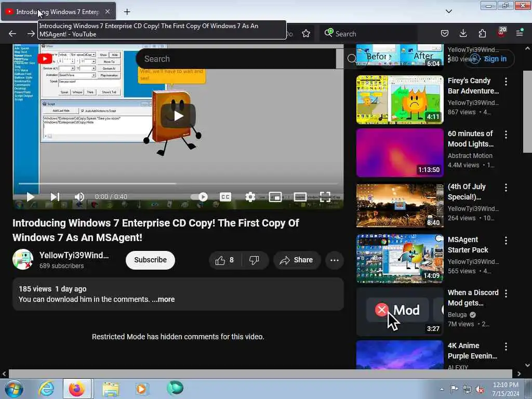Open the Firefox extensions puzzle icon

[482, 33]
